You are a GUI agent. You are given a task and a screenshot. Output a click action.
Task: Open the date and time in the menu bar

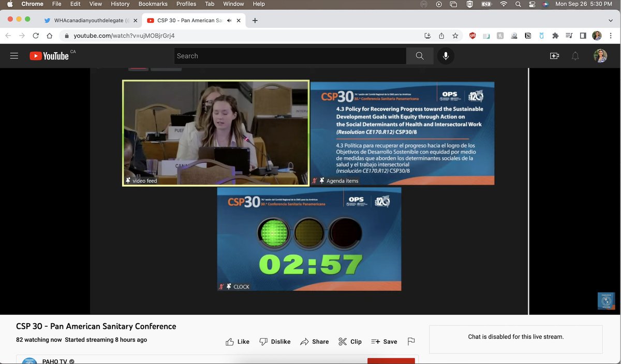584,4
